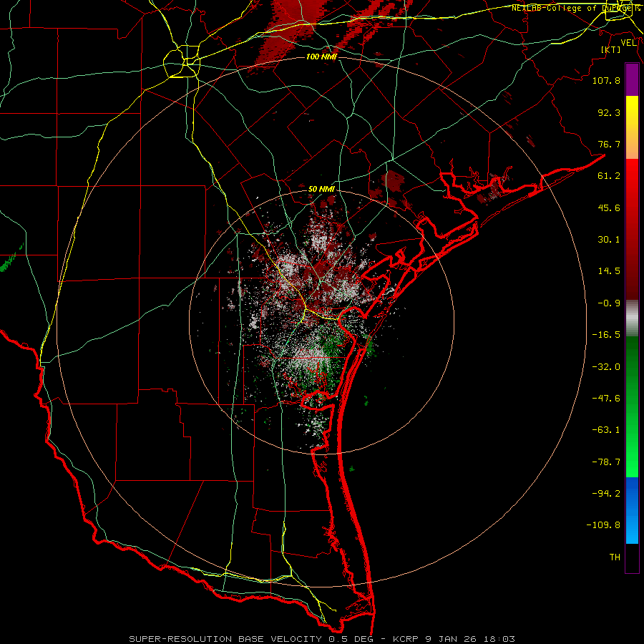Click the -78.7 scale value
The image size is (644, 644).
coord(606,462)
